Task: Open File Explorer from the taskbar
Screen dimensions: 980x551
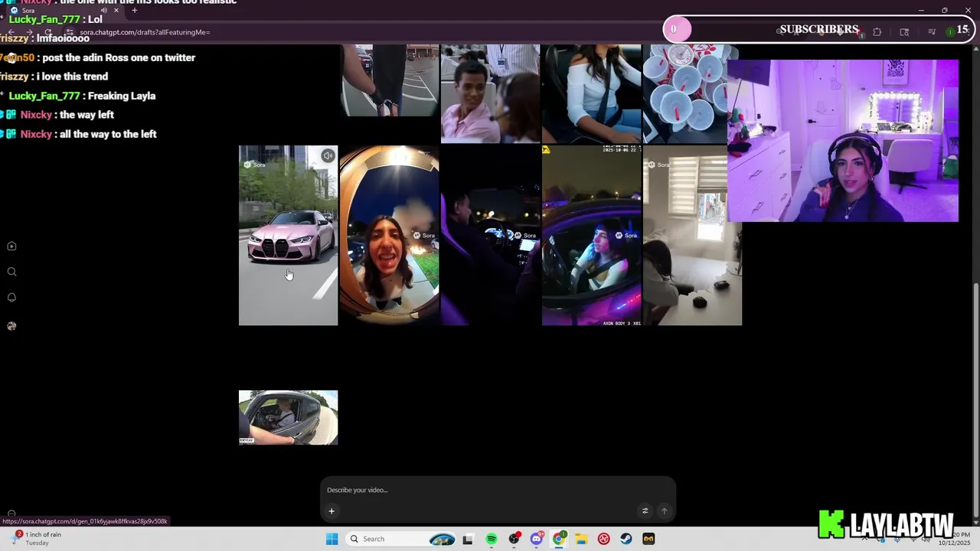Action: click(x=581, y=539)
